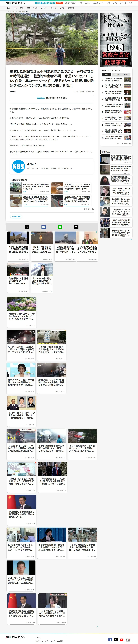Open ranking item 6 斎藤知事 article
The image size is (138, 644).
(x=116, y=112)
